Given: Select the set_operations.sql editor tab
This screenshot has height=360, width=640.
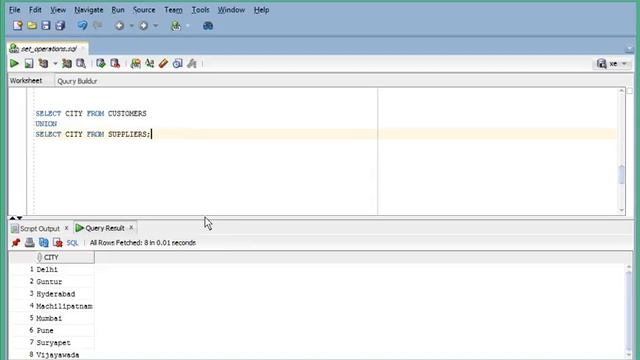Looking at the screenshot, I should pos(48,49).
